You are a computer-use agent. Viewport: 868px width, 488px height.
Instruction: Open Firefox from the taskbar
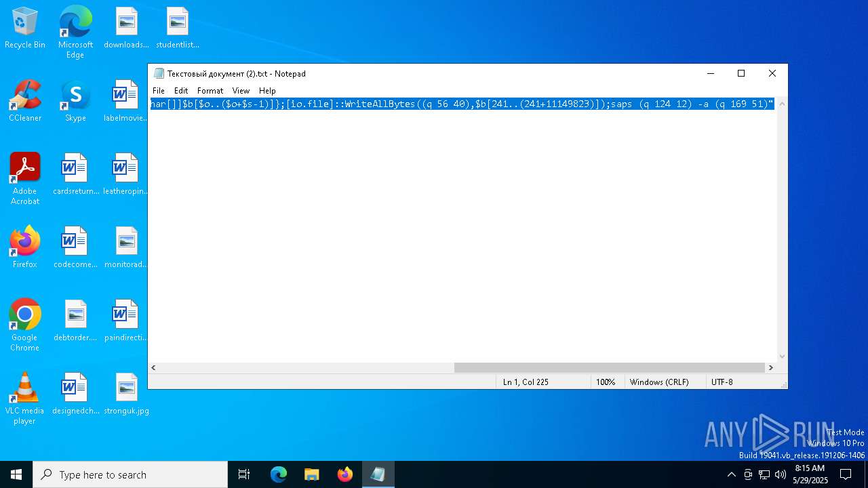pyautogui.click(x=345, y=474)
